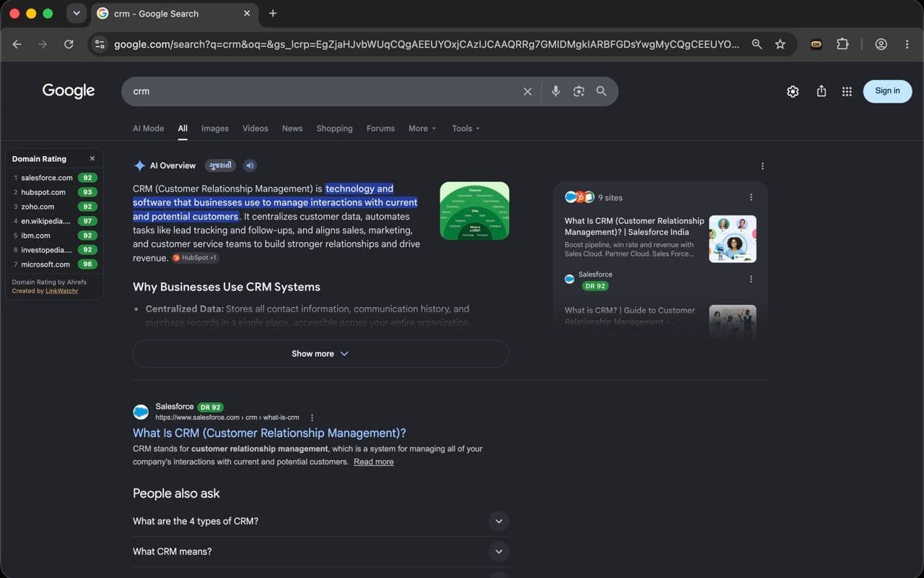Open the LinkWatchr link in Domain Rating panel

[61, 291]
